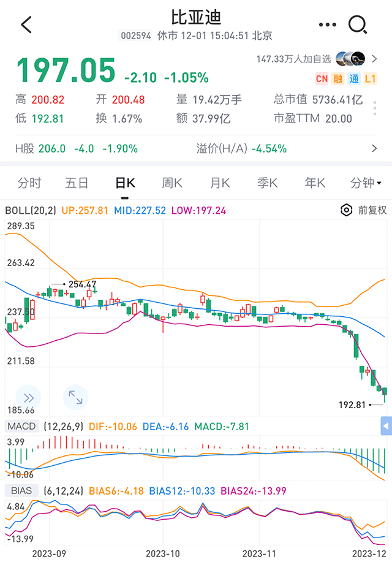Tap the volume 19.42万手
Viewport: 392px width, 562px height.
[x=217, y=100]
